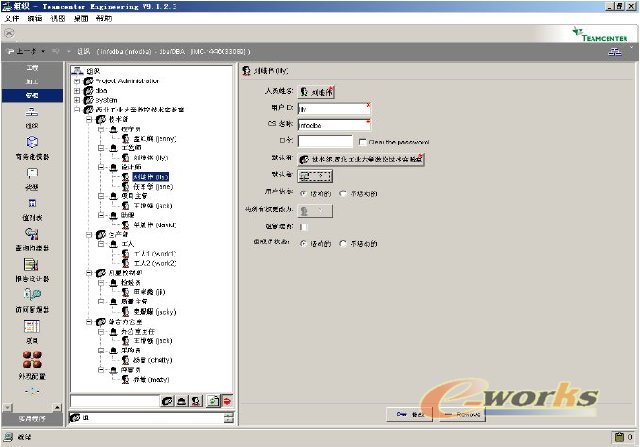Click the group filter icon below tree

tap(167, 401)
